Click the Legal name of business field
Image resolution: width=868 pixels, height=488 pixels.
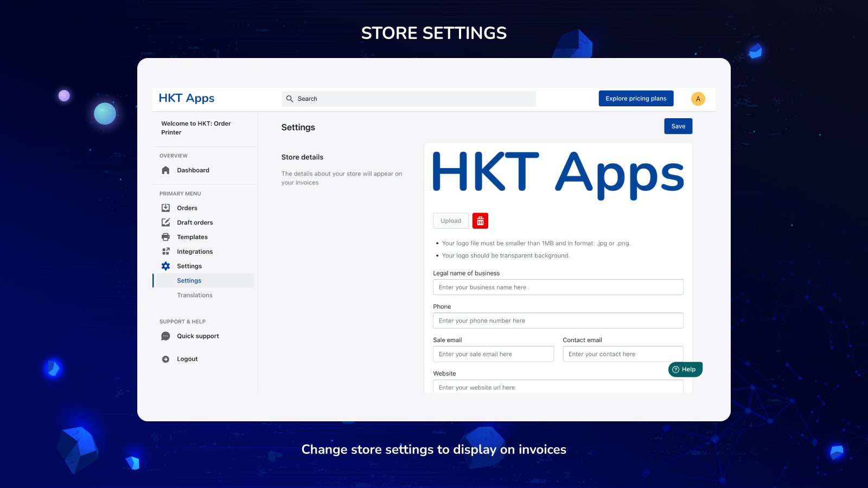(558, 287)
